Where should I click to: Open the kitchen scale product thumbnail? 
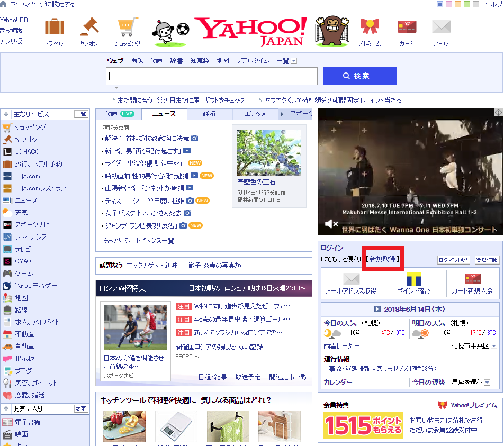[x=176, y=426]
